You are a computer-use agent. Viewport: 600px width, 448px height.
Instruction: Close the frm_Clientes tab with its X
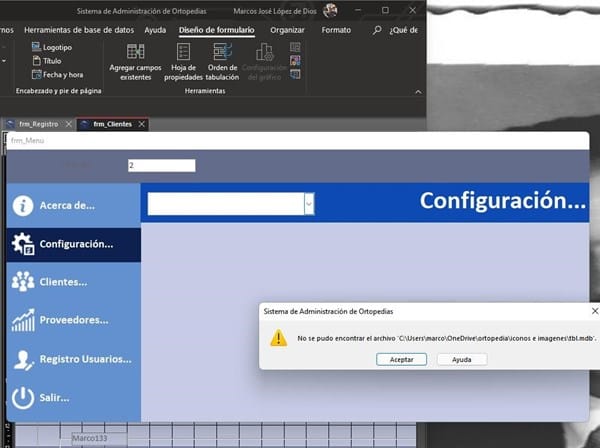142,124
